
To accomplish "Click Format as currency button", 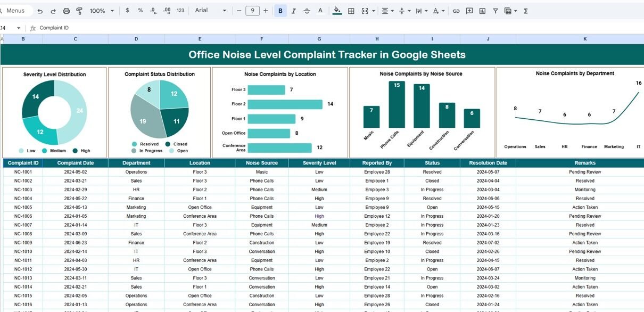I will pos(127,11).
